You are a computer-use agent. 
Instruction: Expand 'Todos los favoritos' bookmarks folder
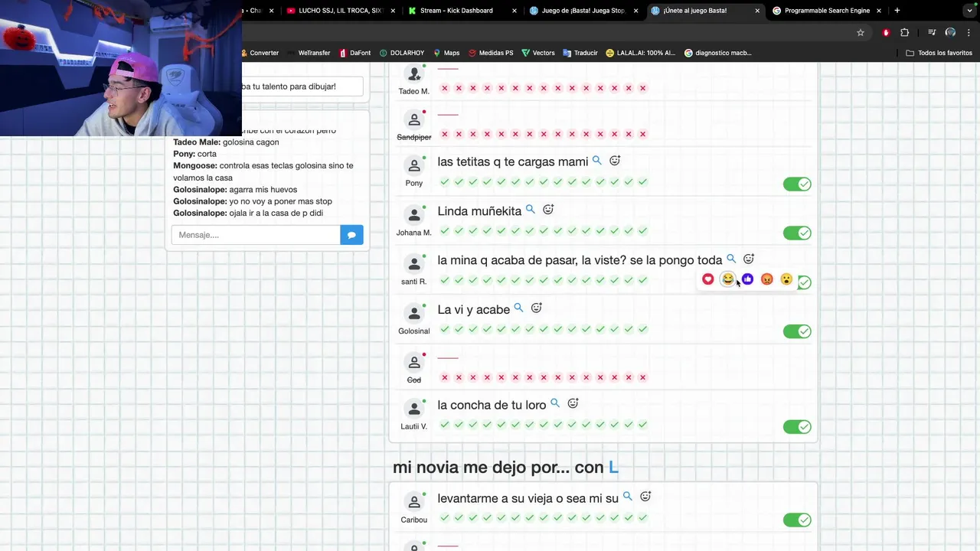click(x=939, y=53)
